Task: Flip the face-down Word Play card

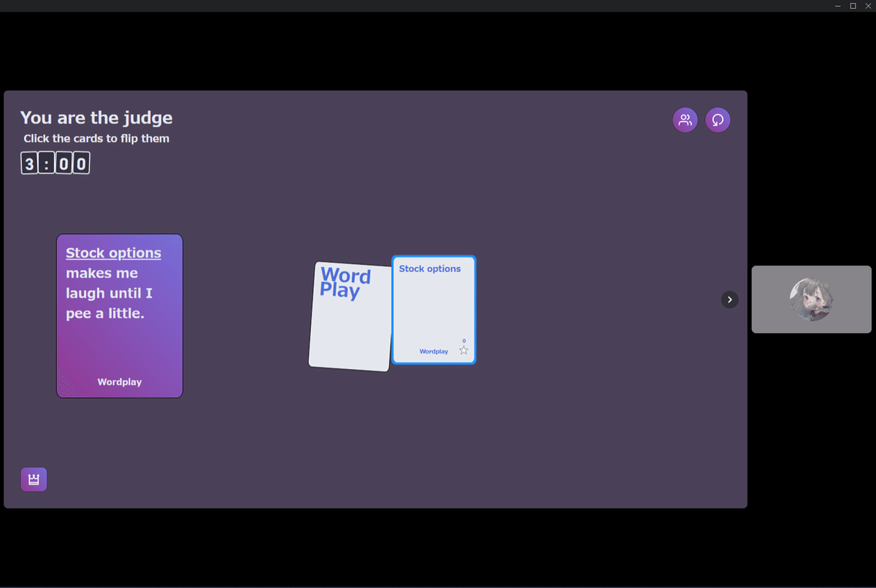Action: click(x=350, y=316)
